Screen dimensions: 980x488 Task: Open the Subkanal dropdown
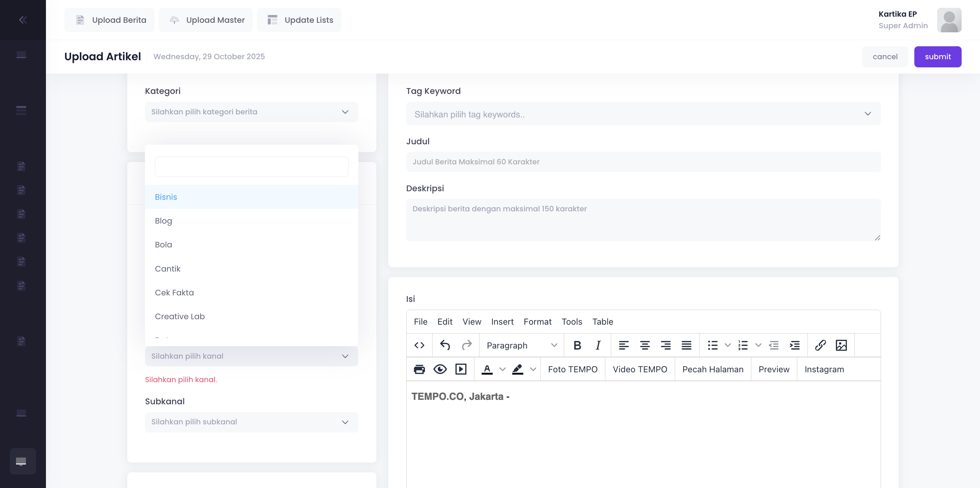251,422
